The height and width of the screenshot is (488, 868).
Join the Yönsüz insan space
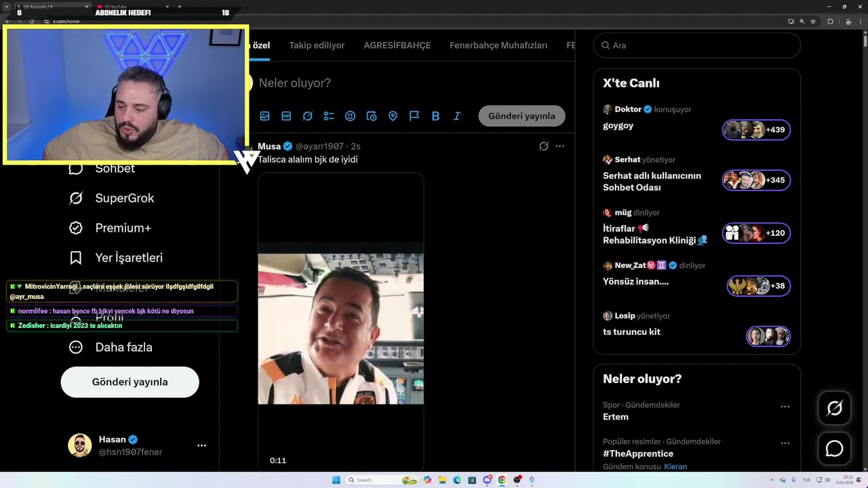(x=635, y=281)
